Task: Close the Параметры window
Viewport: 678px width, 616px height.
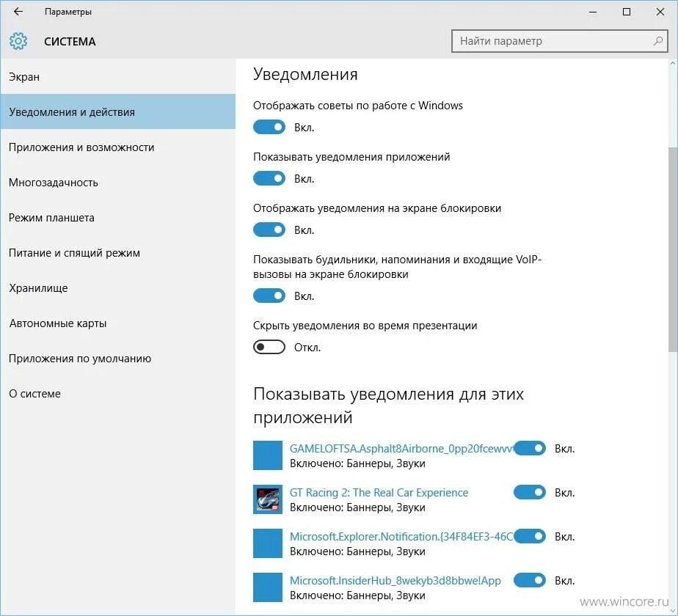Action: click(660, 12)
